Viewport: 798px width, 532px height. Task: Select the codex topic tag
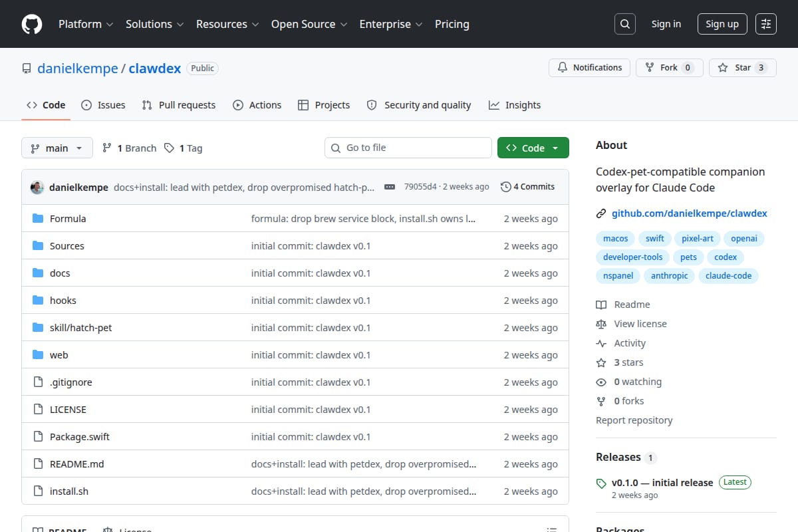(x=726, y=257)
